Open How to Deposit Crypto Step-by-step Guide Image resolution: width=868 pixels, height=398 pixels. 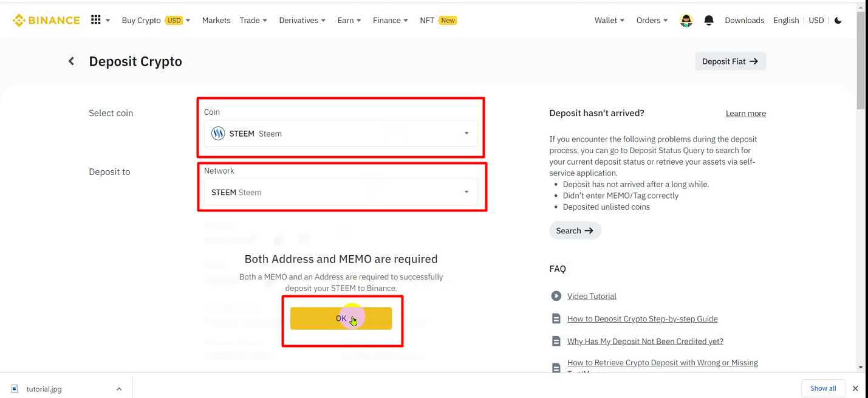click(642, 318)
